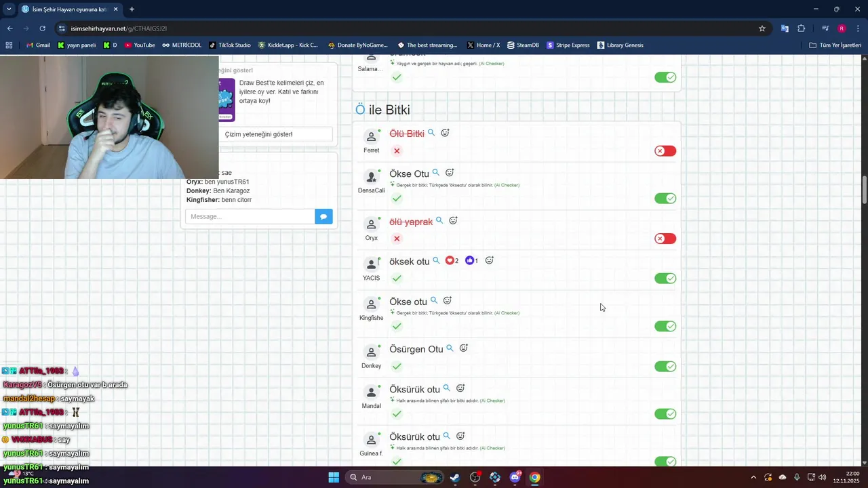Open a new browser tab
Viewport: 868px width, 488px height.
click(132, 9)
